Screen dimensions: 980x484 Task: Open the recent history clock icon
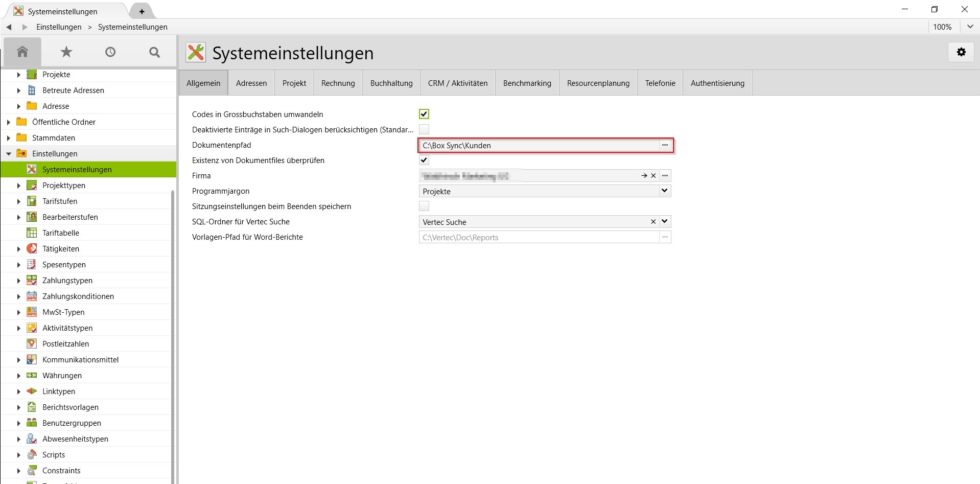(x=110, y=52)
